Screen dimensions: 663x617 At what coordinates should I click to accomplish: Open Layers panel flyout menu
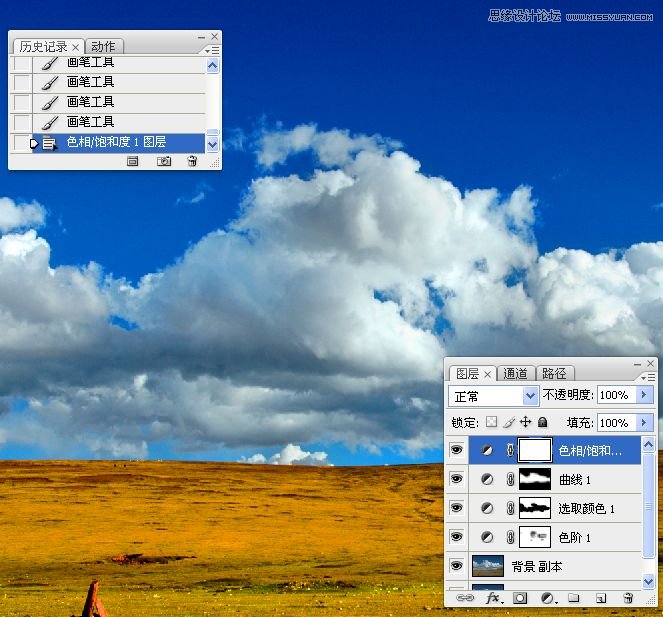point(648,377)
